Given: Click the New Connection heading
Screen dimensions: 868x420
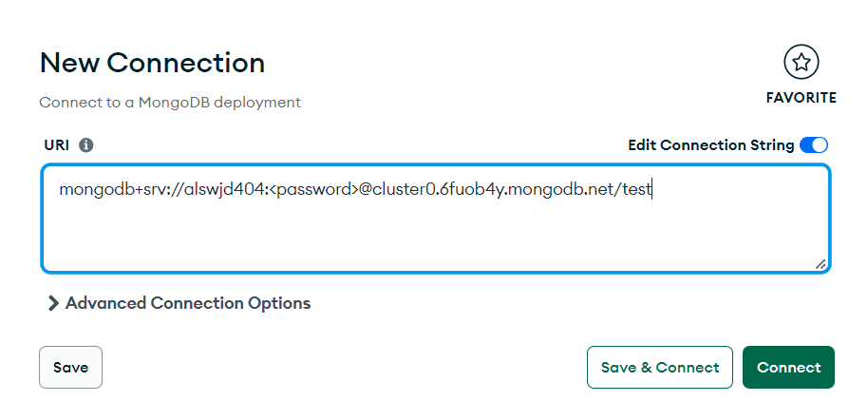Looking at the screenshot, I should (152, 63).
